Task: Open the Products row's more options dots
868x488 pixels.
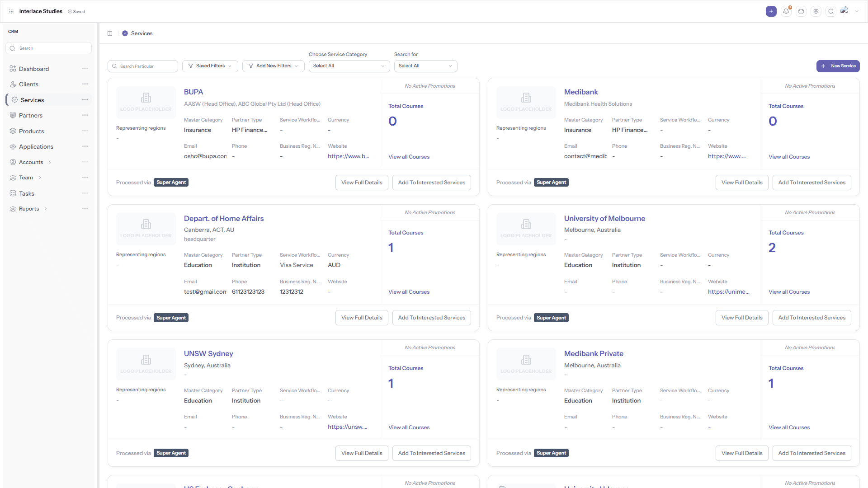Action: coord(85,131)
